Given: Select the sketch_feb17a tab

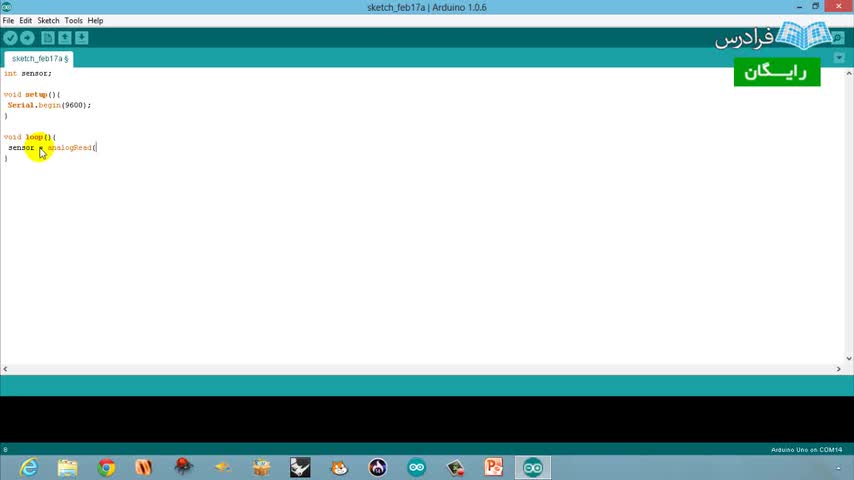Looking at the screenshot, I should pos(39,59).
